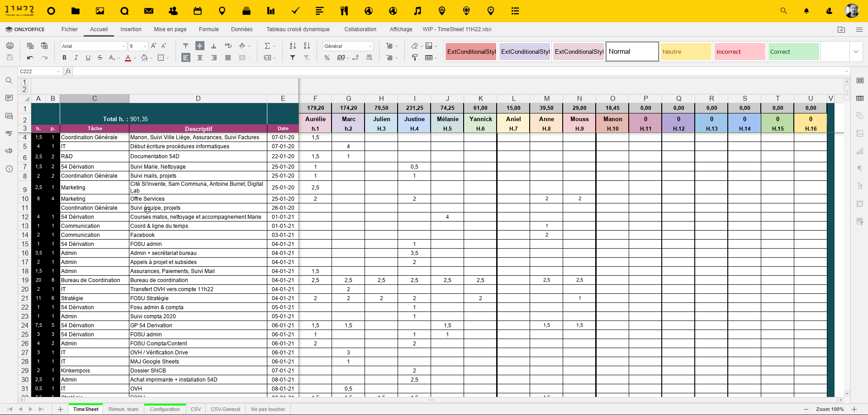Viewport: 868px width, 415px height.
Task: Switch to the Configuration sheet tab
Action: 165,409
